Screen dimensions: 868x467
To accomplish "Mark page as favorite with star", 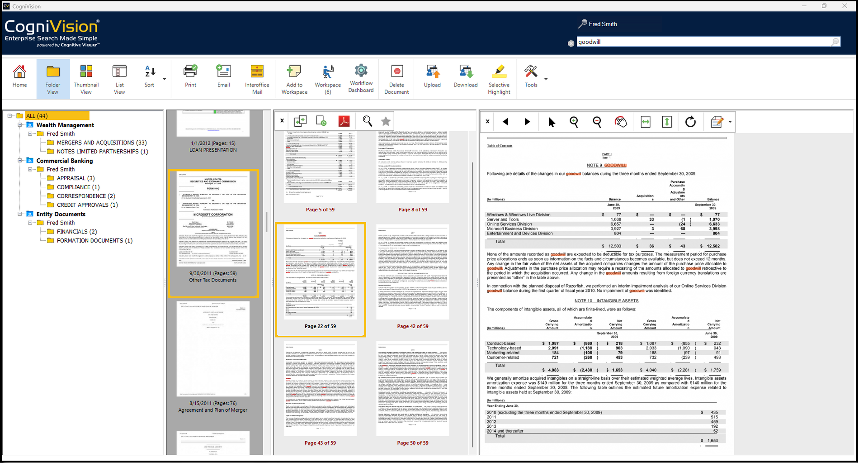I will (x=386, y=121).
